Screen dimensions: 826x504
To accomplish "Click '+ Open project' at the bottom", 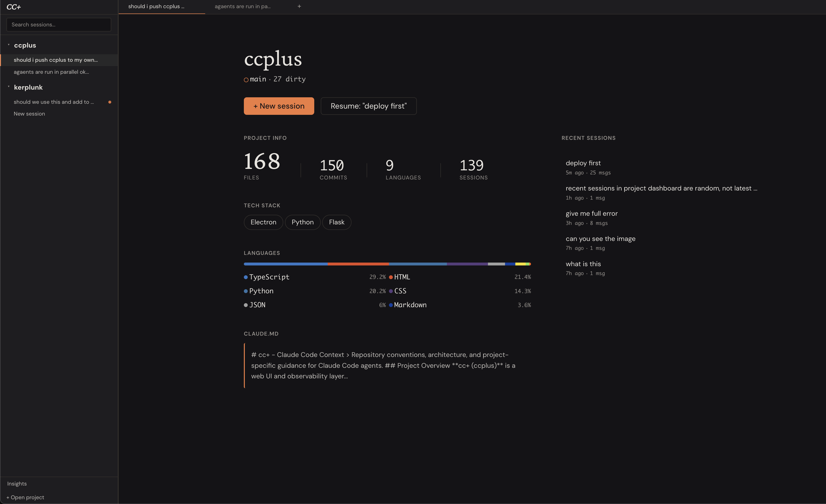I will click(x=25, y=497).
